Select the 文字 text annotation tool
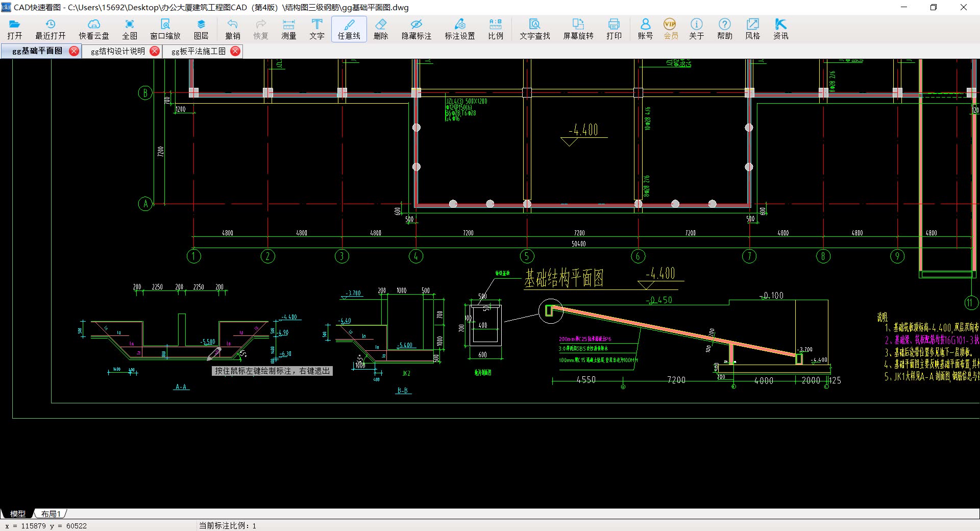 pyautogui.click(x=317, y=29)
